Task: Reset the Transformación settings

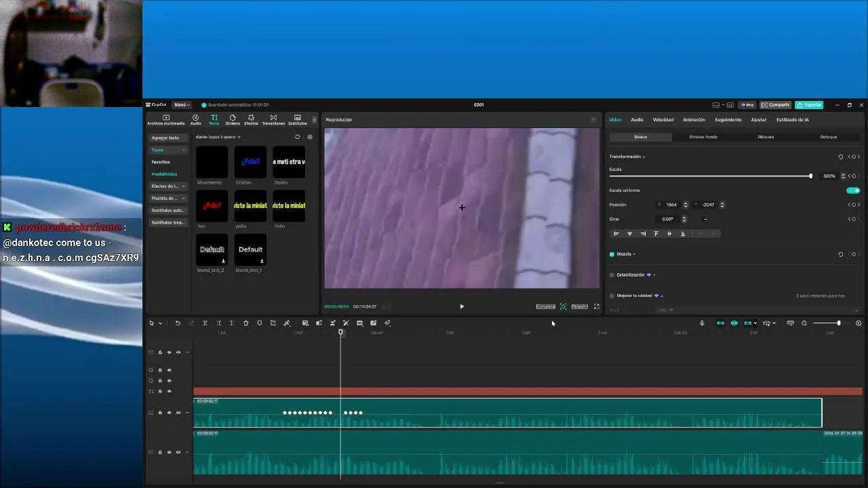Action: pos(841,157)
